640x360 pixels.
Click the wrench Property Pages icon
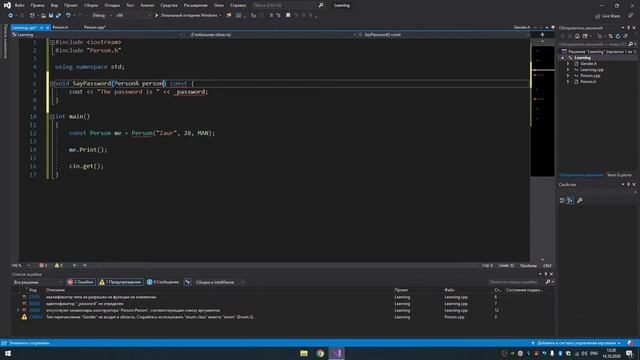point(580,200)
